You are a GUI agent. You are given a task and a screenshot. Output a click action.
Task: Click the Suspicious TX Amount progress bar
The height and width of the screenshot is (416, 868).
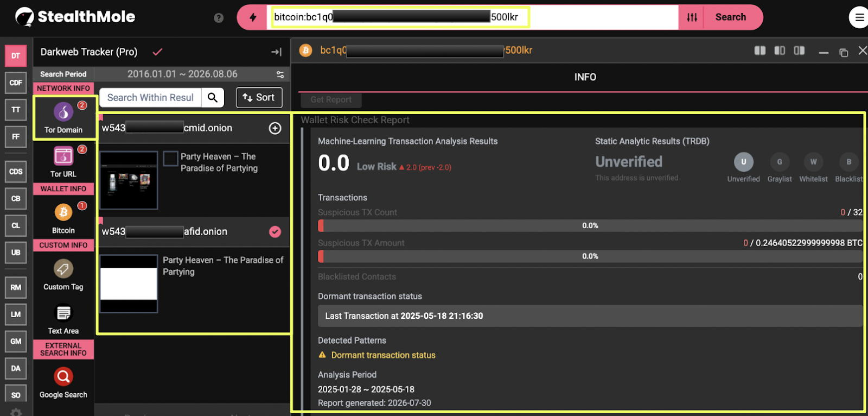point(590,256)
